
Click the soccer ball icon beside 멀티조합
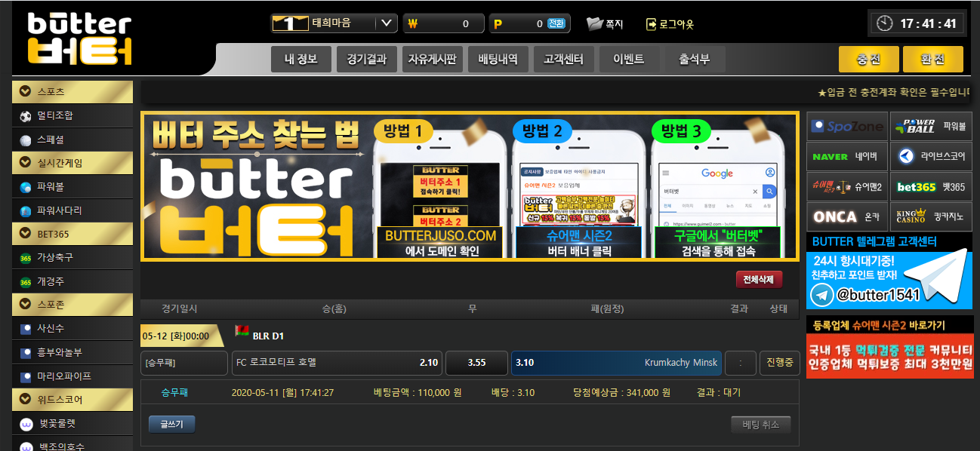26,116
